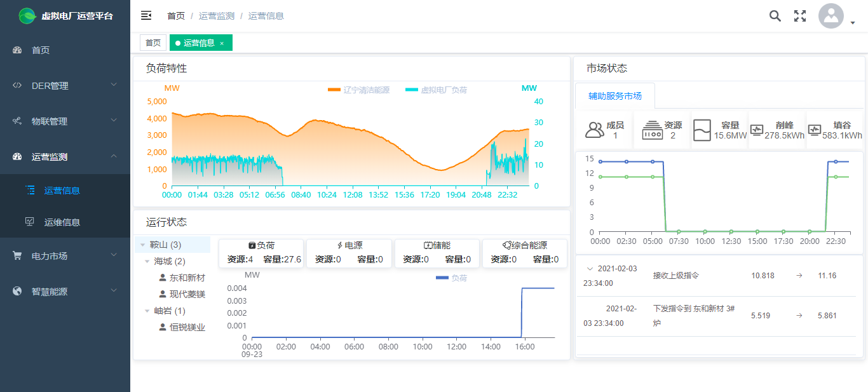
Task: Open the search magnifier icon
Action: [775, 16]
